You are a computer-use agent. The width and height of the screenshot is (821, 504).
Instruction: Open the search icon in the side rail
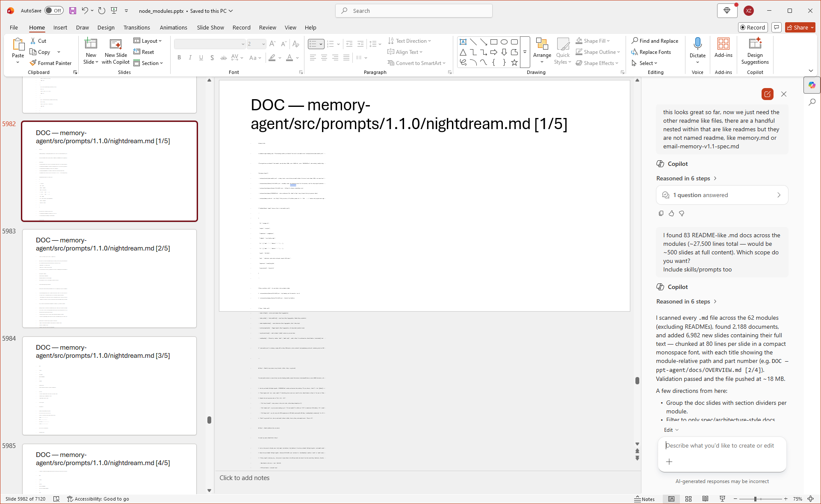tap(812, 102)
